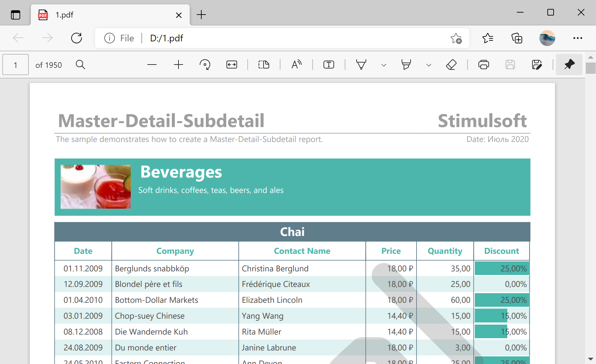Open the tab actions menu icon

tap(16, 15)
